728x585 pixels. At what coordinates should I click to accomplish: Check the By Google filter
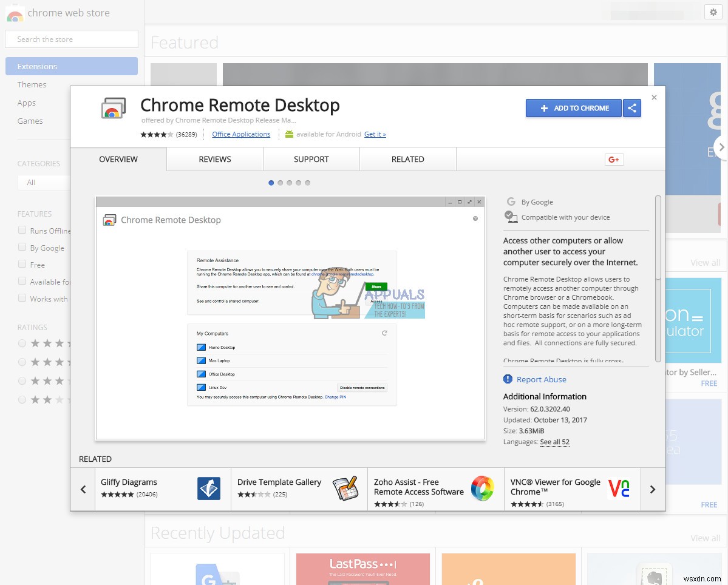click(22, 248)
